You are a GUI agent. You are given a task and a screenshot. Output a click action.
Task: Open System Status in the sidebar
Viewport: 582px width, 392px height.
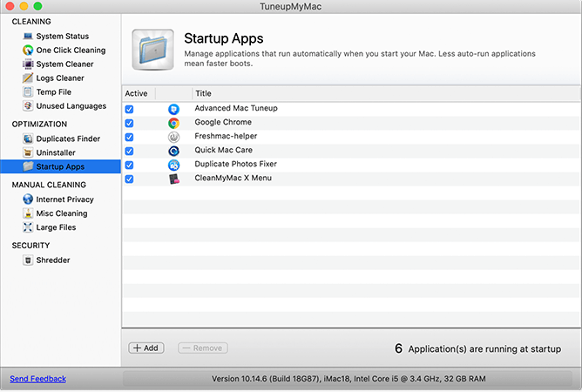[63, 36]
